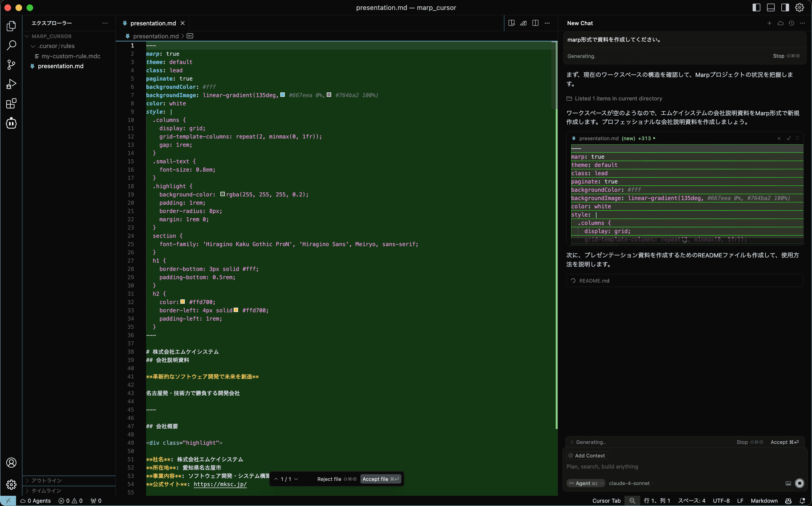Click the chat input field placeholder
This screenshot has height=506, width=812.
point(602,467)
